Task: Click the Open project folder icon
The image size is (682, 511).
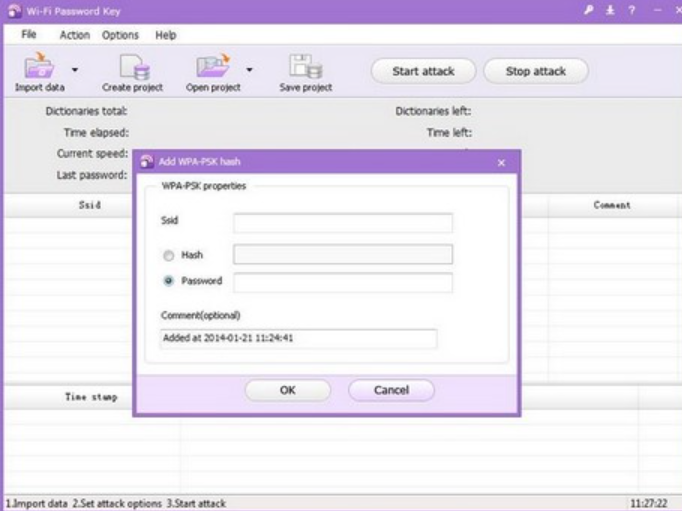Action: coord(213,65)
